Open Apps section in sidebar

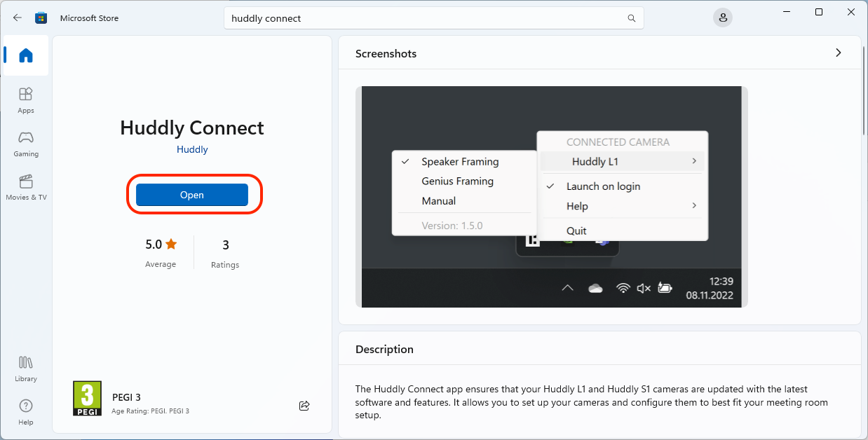click(x=26, y=100)
